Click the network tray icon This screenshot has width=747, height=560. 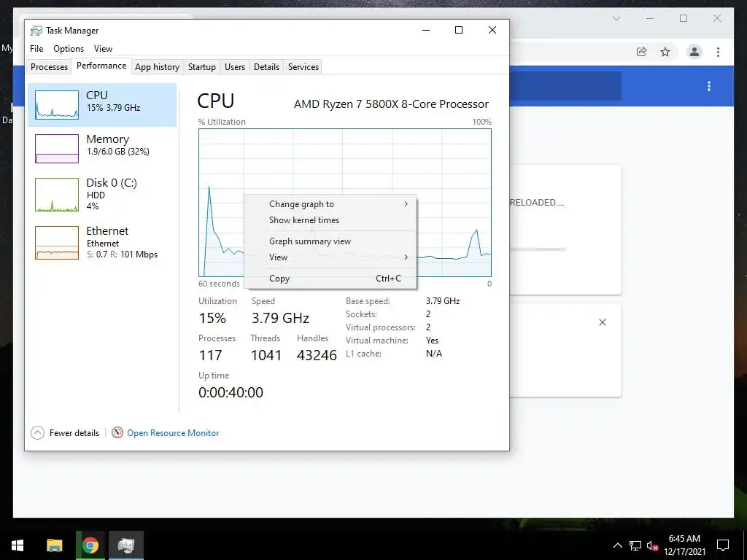pyautogui.click(x=635, y=545)
